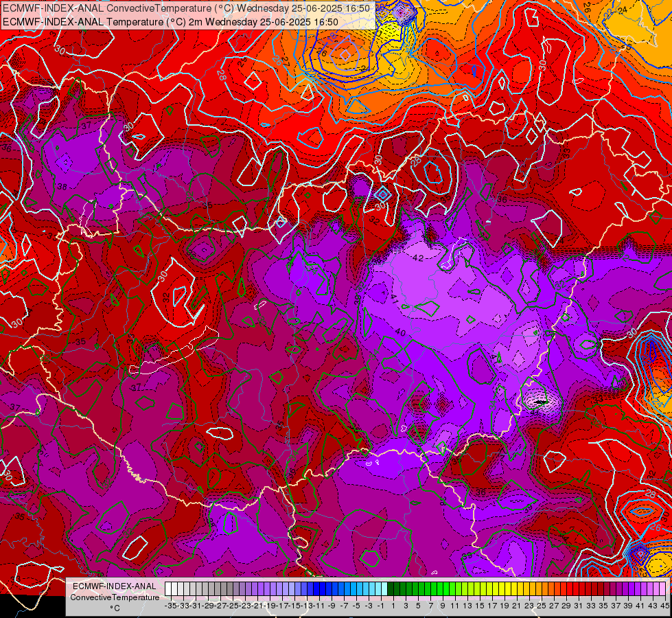Viewport: 672px width, 618px height.
Task: Click the legend value 31
Action: pyautogui.click(x=578, y=606)
